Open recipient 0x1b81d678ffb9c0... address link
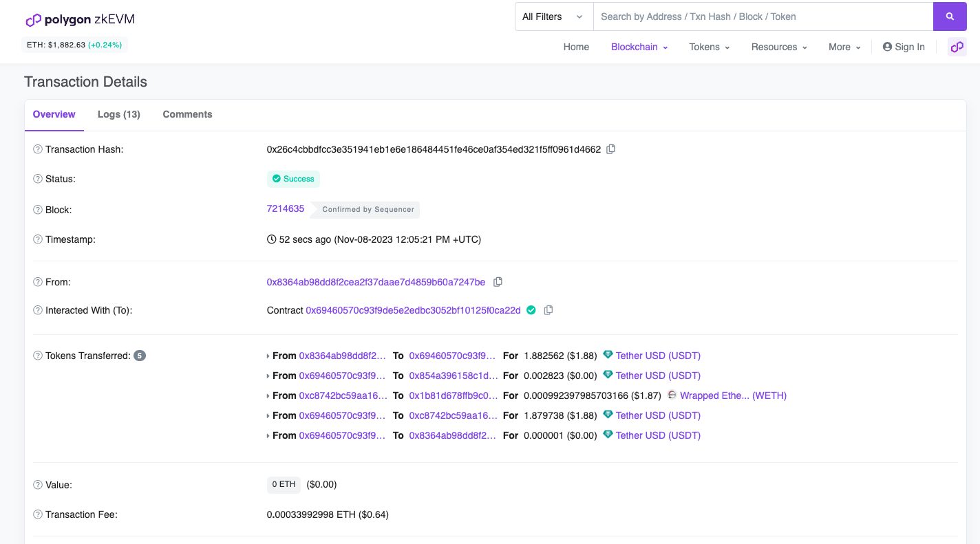This screenshot has width=980, height=544. click(453, 395)
